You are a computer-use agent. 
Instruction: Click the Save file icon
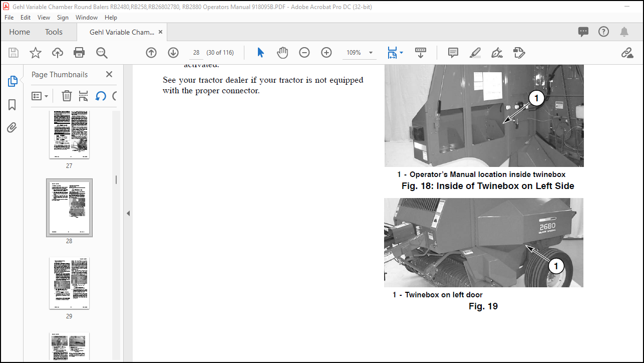coord(14,53)
